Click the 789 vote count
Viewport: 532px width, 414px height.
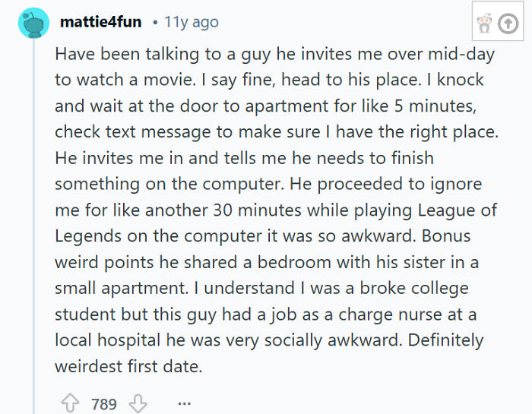pyautogui.click(x=104, y=404)
